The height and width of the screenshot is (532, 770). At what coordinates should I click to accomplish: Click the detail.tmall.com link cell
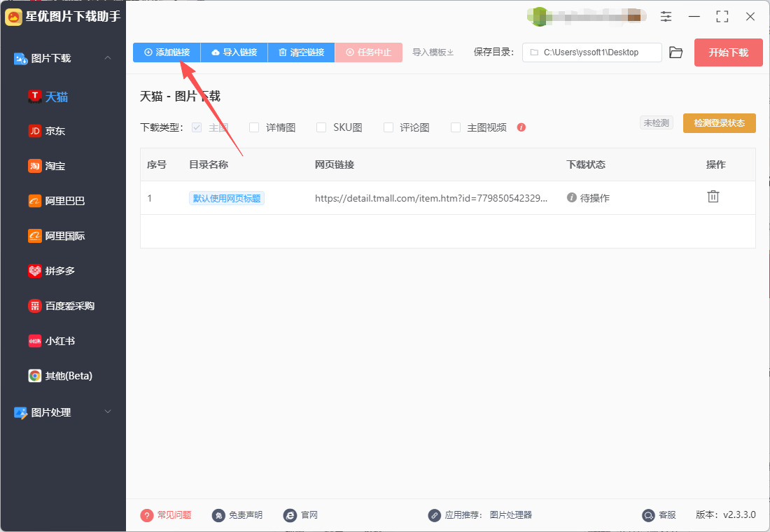(x=431, y=198)
